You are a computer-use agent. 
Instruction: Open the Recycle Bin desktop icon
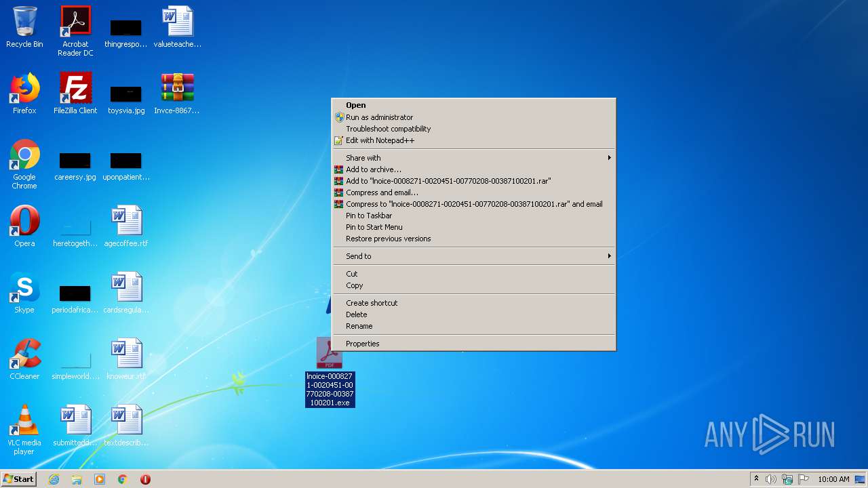tap(24, 27)
